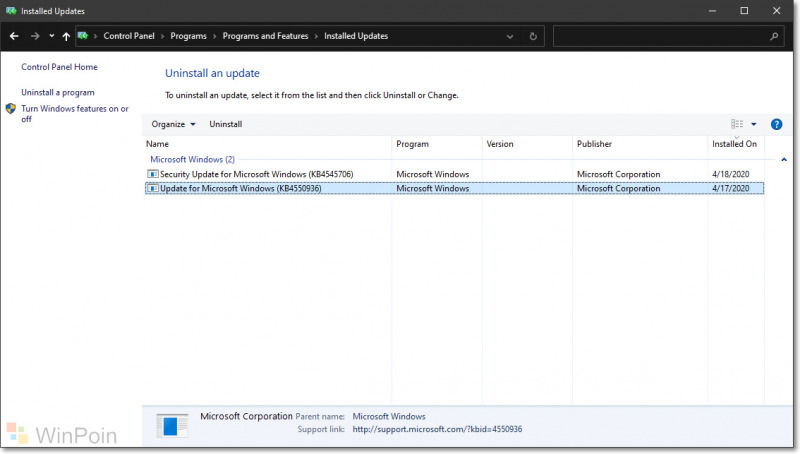
Task: Open help with the question mark icon
Action: 777,124
